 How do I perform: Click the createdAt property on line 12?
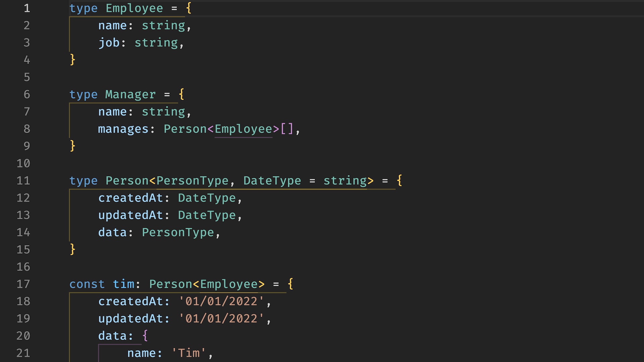[x=131, y=198]
